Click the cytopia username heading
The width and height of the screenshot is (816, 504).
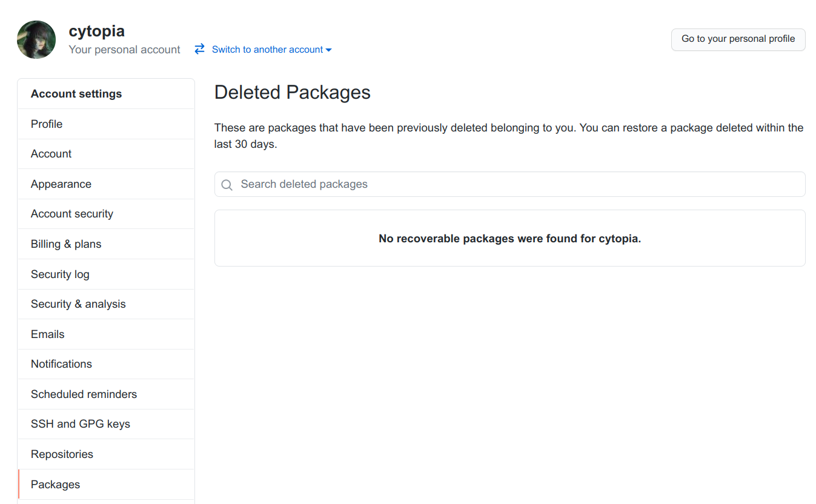[x=97, y=31]
